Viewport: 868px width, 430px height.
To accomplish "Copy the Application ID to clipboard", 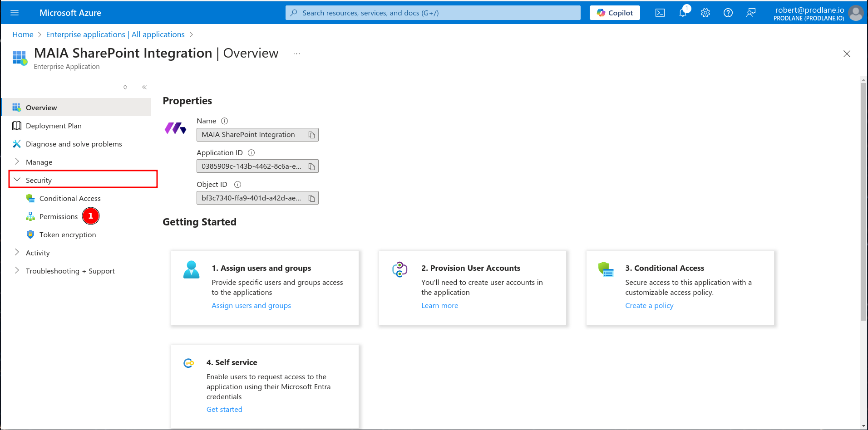I will (x=311, y=166).
